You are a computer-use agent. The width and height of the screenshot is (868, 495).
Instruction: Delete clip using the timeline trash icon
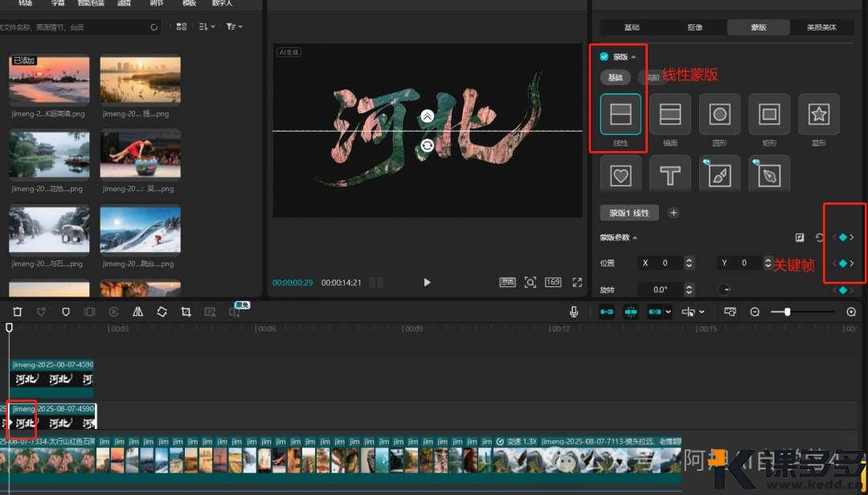coord(17,312)
